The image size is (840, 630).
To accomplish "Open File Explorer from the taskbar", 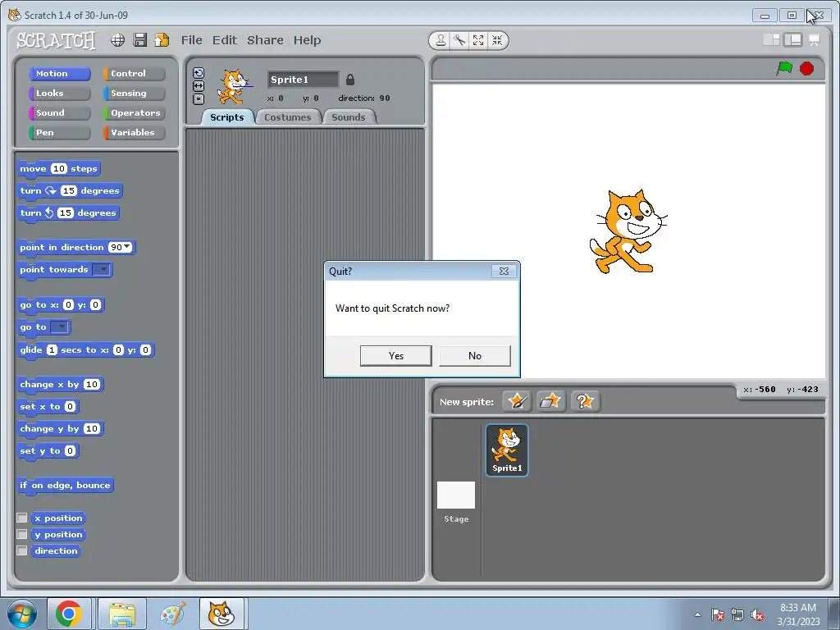I will [x=122, y=614].
